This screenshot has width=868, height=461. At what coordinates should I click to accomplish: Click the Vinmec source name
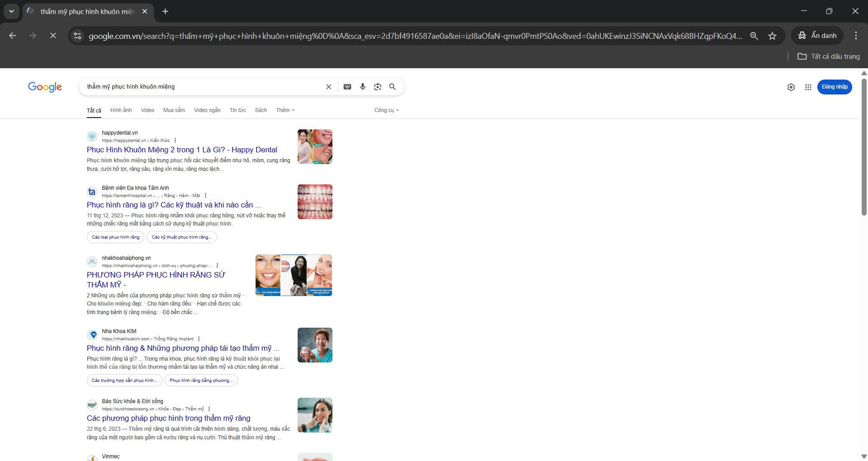coord(111,456)
